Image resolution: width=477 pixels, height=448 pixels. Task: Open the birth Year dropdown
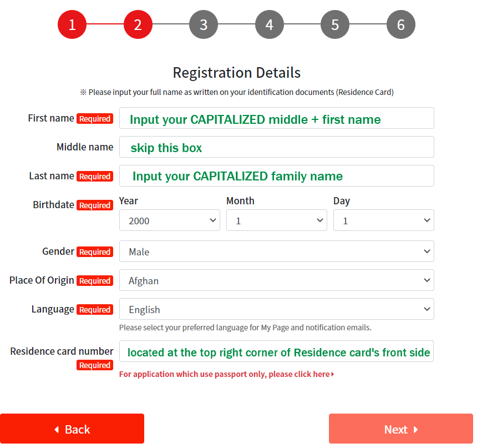[169, 220]
